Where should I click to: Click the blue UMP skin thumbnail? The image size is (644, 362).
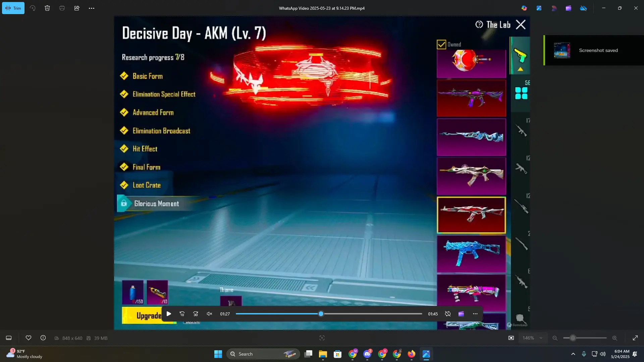point(471,254)
